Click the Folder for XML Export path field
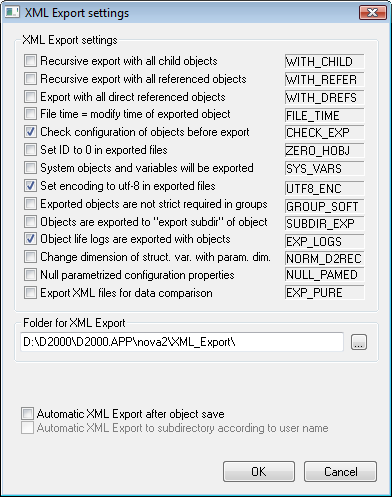This screenshot has width=392, height=497. point(182,342)
